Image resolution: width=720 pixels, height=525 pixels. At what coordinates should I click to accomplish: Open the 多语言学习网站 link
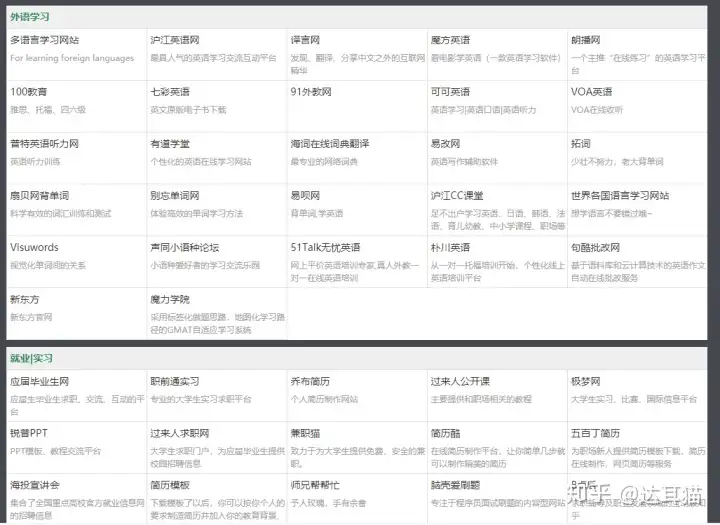[45, 40]
